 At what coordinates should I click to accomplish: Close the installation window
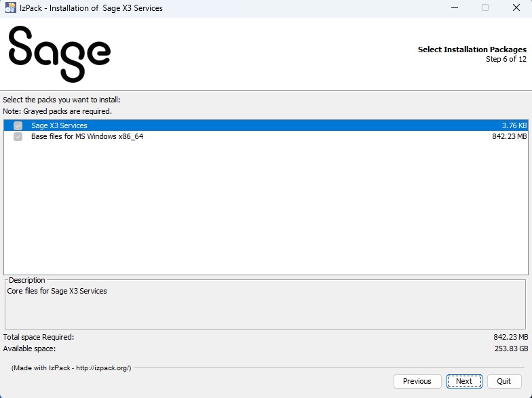[516, 8]
